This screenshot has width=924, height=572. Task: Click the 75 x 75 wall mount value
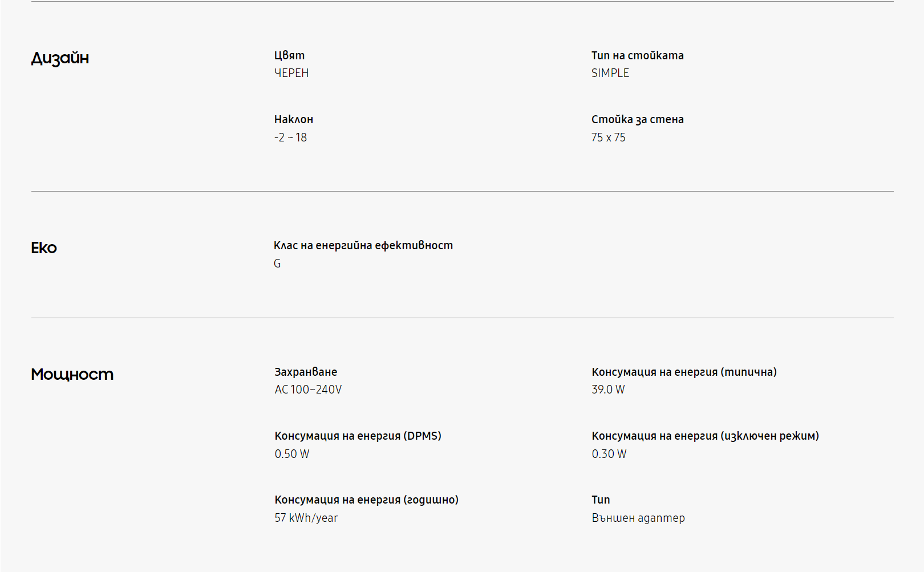point(609,137)
